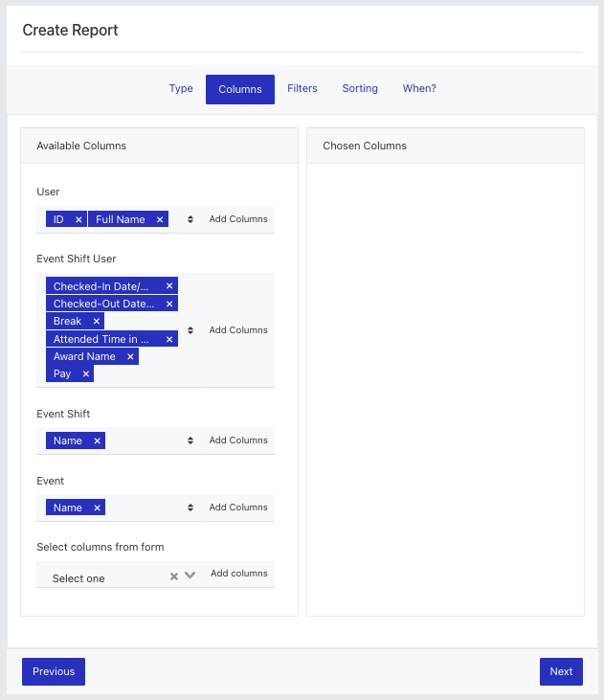
Task: Open the Type tab
Action: point(181,88)
